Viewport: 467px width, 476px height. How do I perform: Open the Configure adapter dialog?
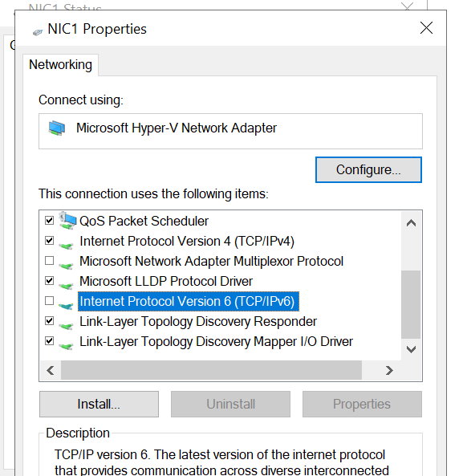click(368, 169)
